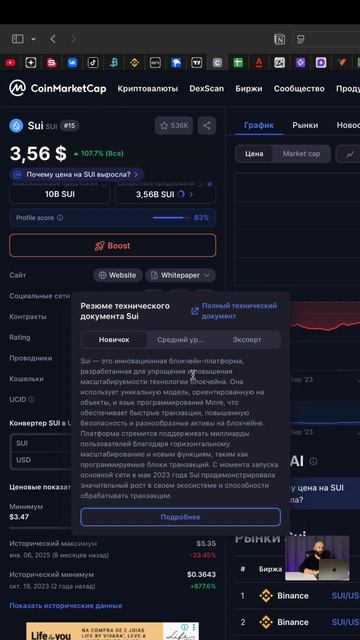The height and width of the screenshot is (640, 360).
Task: Open the DexScan menu
Action: [207, 89]
